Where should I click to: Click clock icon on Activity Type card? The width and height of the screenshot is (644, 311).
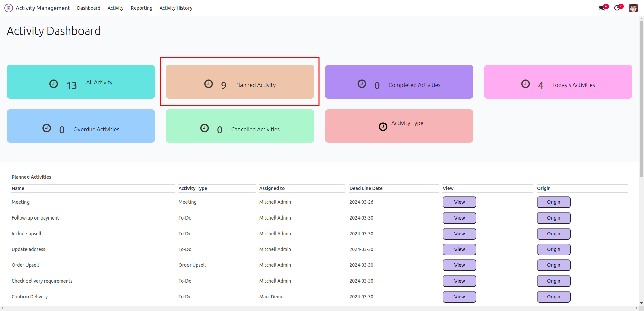(x=383, y=127)
